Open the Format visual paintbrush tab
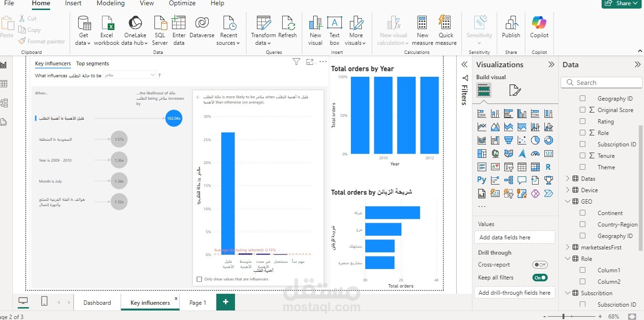Image resolution: width=644 pixels, height=320 pixels. coord(514,90)
